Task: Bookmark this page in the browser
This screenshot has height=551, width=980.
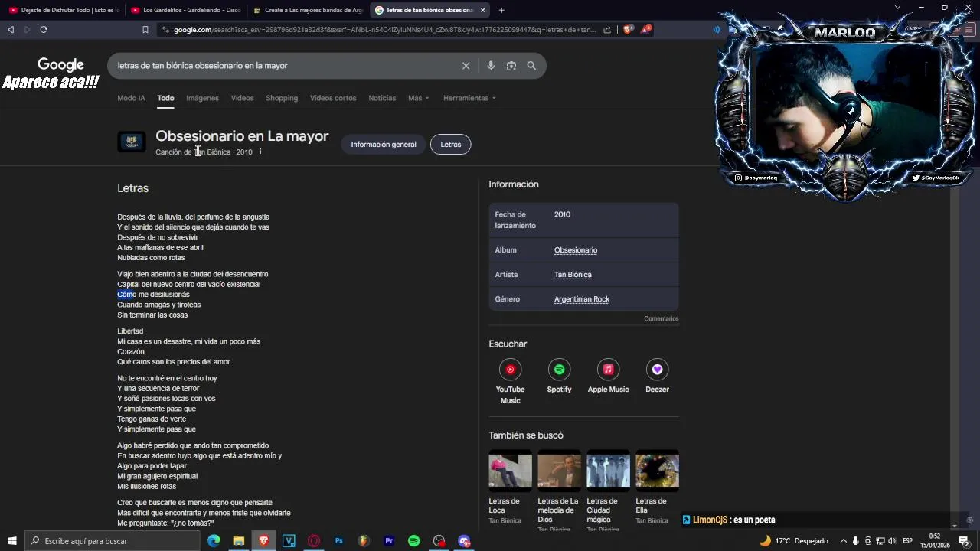Action: pos(145,30)
